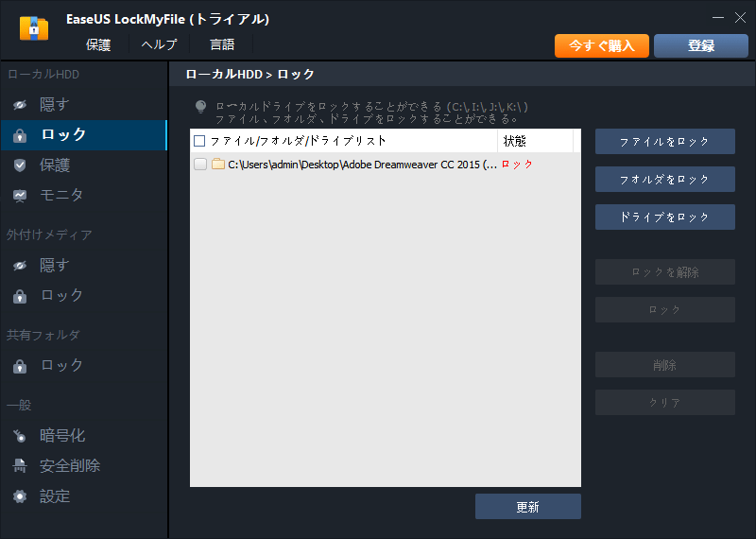
Task: Click the ファイルをロック button
Action: tap(665, 142)
